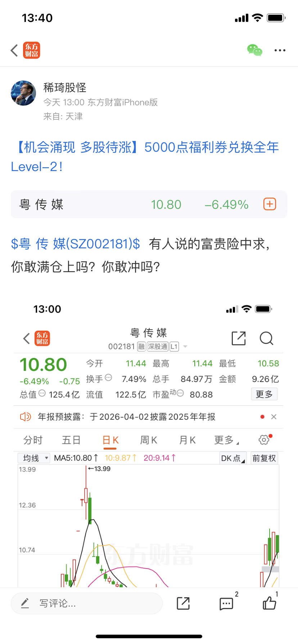
Task: Tap the speaker announcement icon
Action: click(x=26, y=417)
